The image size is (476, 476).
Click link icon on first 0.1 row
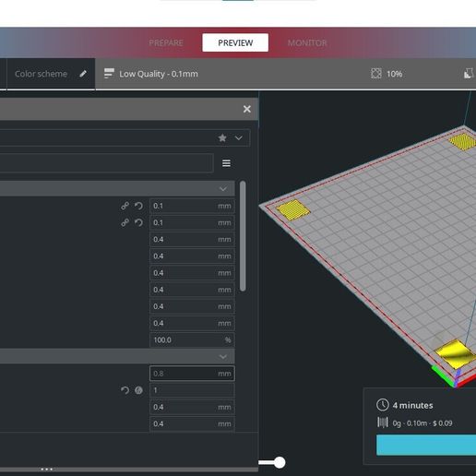coord(125,206)
